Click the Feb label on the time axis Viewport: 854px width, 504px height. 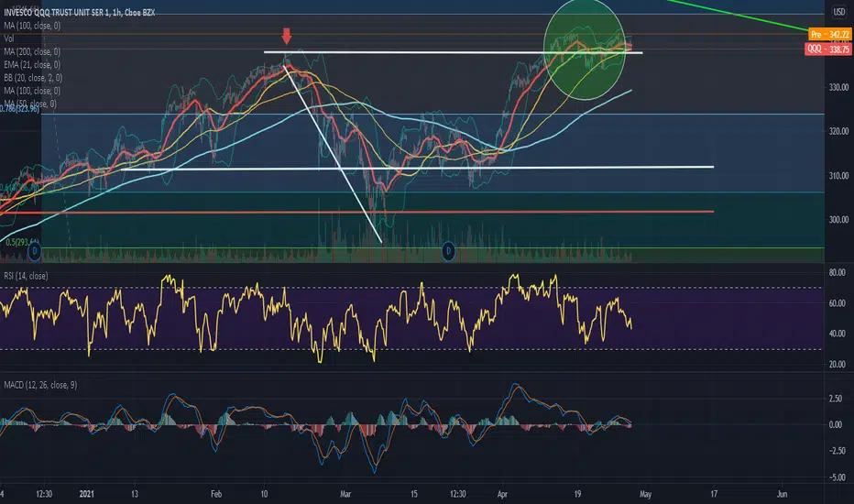[x=216, y=494]
